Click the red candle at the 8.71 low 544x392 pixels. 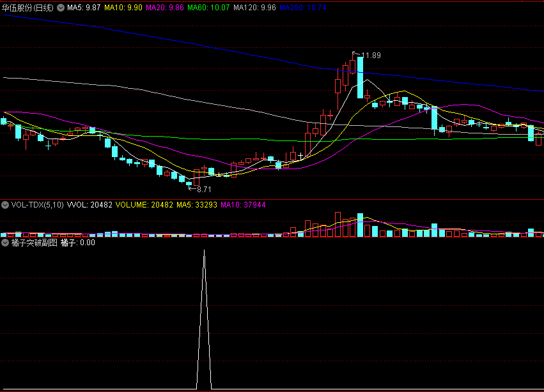click(197, 177)
